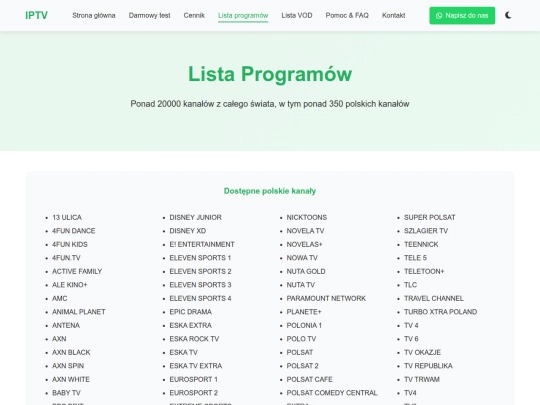The width and height of the screenshot is (540, 405).
Task: Click ANIMAL PLANET channel entry
Action: (79, 312)
